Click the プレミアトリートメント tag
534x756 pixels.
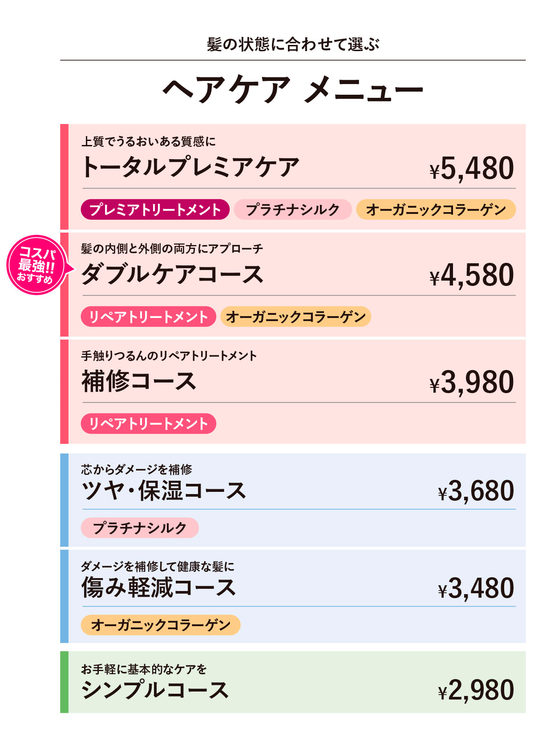click(x=155, y=209)
